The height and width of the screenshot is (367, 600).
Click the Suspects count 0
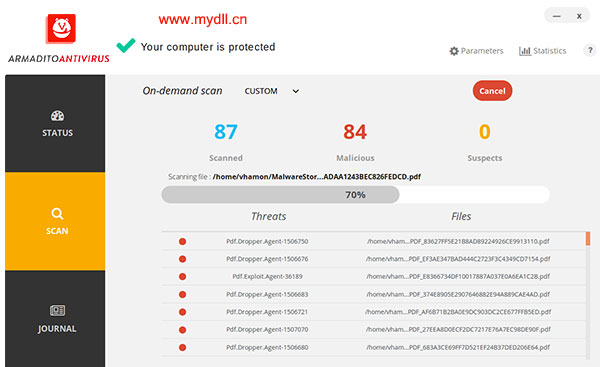click(x=484, y=132)
